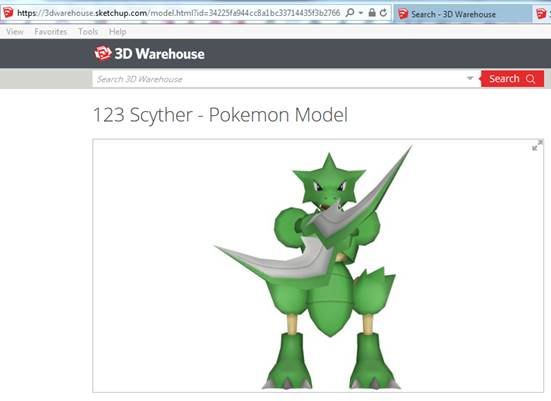Click the magnifier icon inside the Search button
The image size is (551, 401).
530,79
